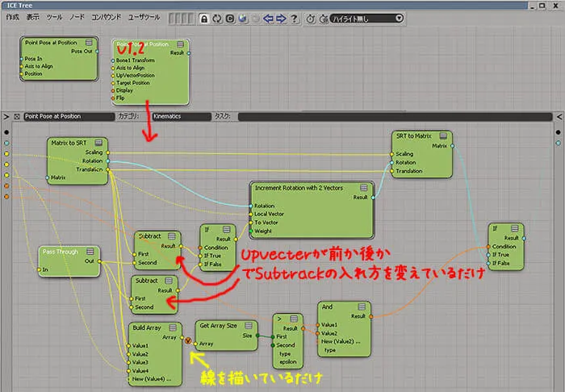Open help with the question mark icon
Viewport: 565px width, 392px height.
[x=294, y=19]
